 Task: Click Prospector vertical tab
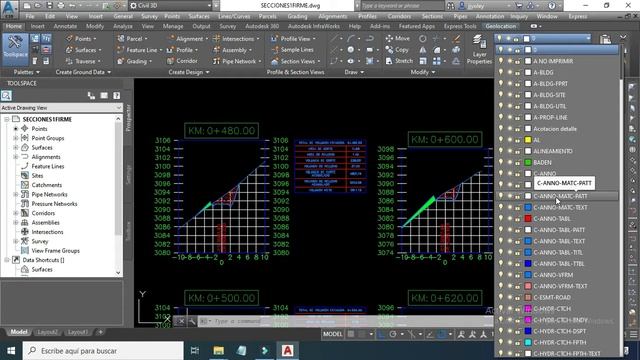(128, 118)
